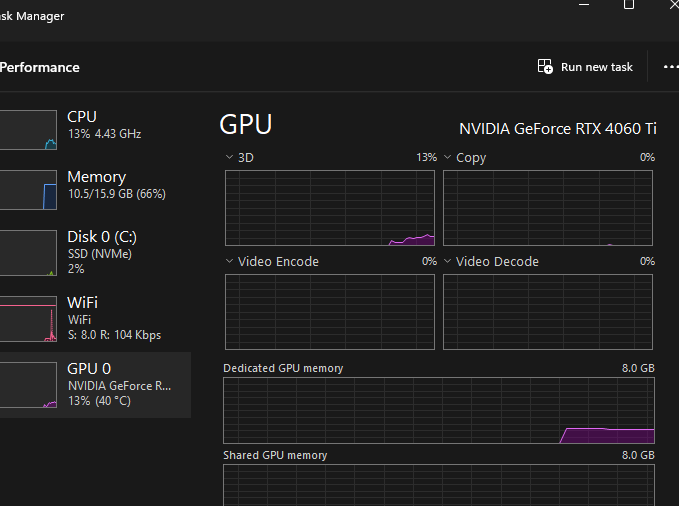
Task: Click the Run new task button
Action: coord(586,67)
